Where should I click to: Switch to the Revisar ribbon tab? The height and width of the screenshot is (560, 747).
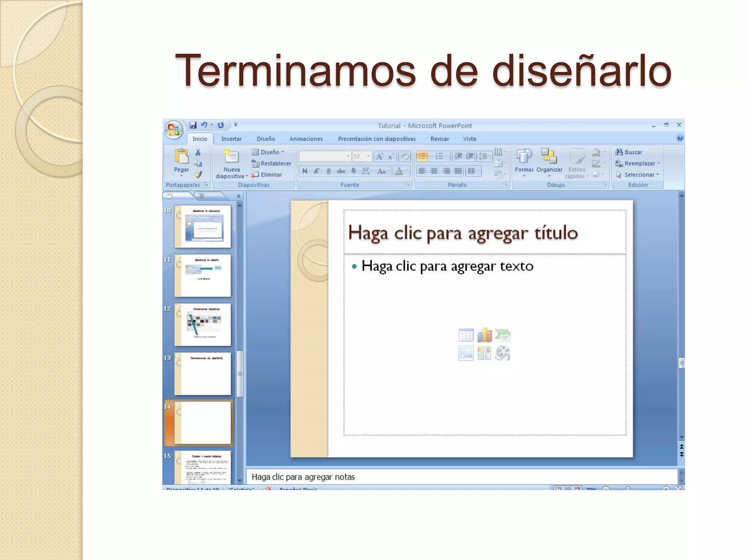pyautogui.click(x=440, y=139)
